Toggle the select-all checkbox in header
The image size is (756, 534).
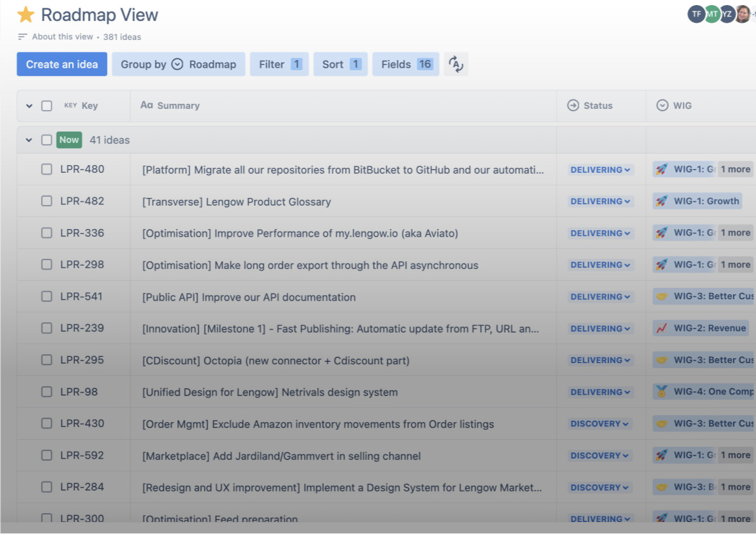47,106
